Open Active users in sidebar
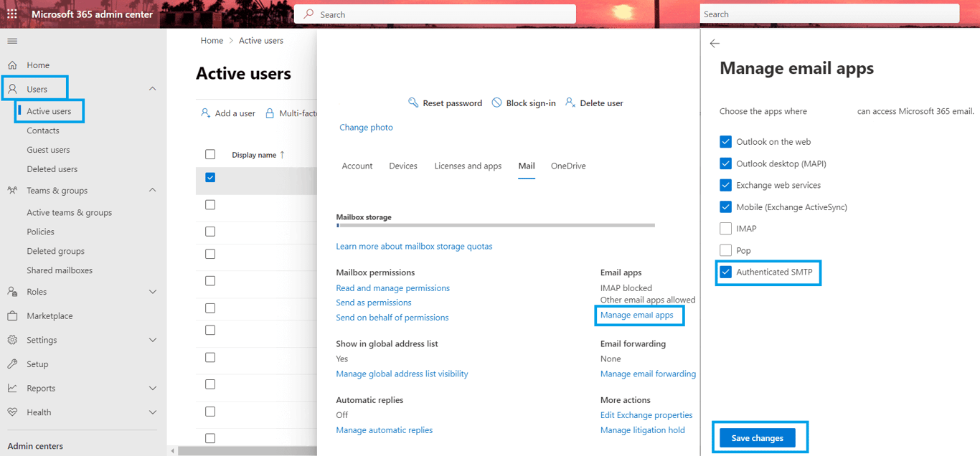 pyautogui.click(x=49, y=111)
